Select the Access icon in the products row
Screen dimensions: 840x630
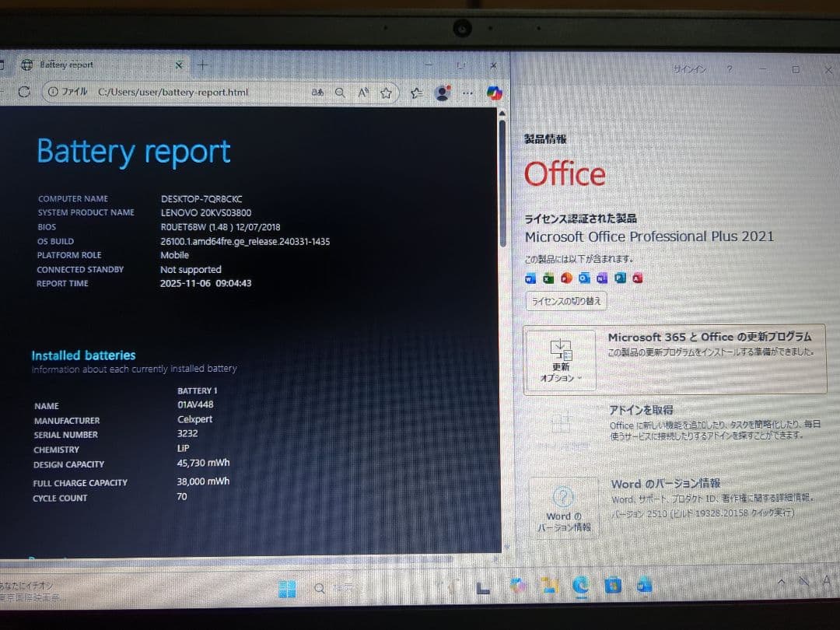[638, 278]
